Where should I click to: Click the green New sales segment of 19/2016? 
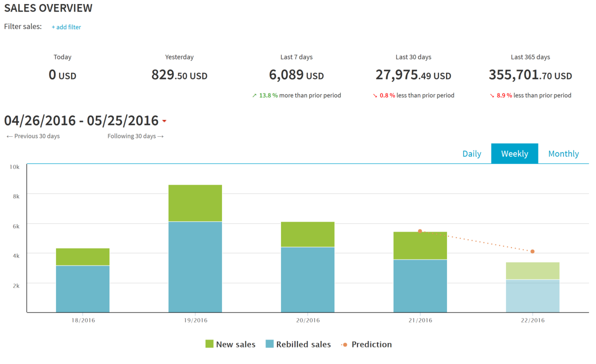pos(195,203)
